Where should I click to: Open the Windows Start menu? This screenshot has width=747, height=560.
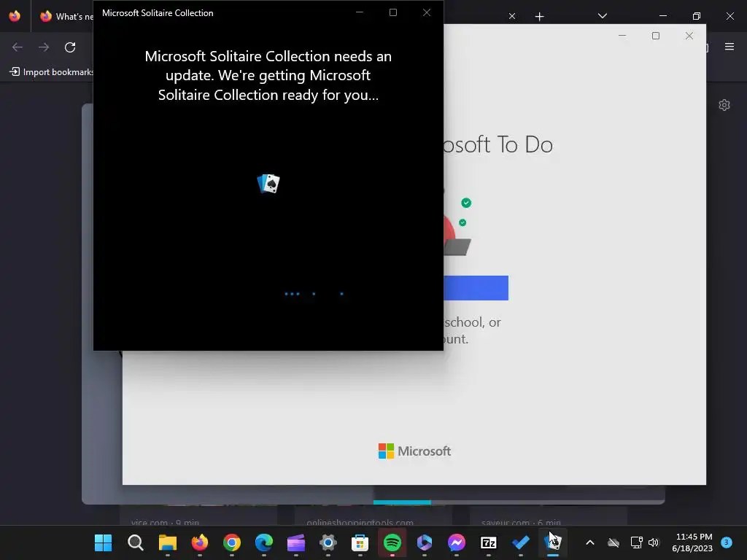103,542
